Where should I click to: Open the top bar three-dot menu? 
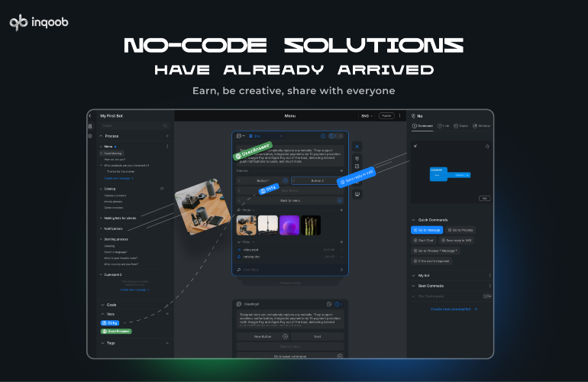point(399,115)
